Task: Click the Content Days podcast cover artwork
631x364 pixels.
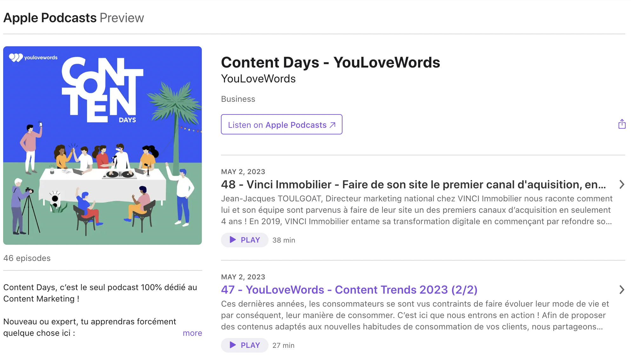Action: click(103, 146)
